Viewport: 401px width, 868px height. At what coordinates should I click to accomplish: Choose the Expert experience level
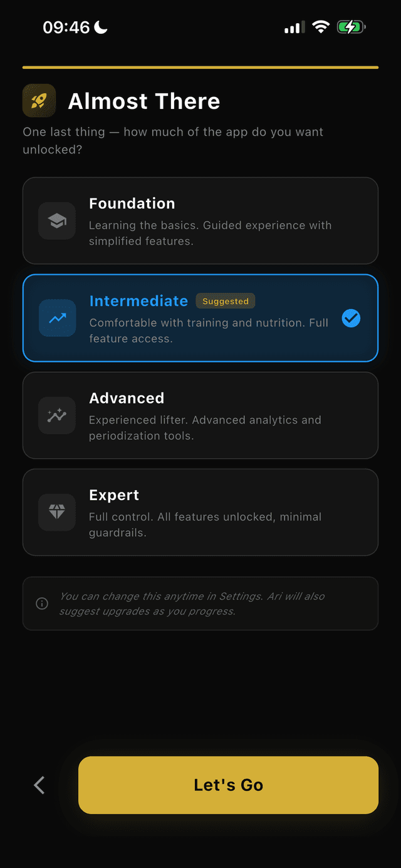coord(200,512)
